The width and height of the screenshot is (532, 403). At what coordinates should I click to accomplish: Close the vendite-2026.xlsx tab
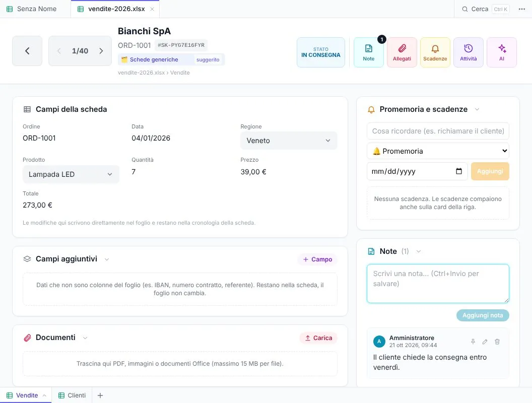point(152,9)
